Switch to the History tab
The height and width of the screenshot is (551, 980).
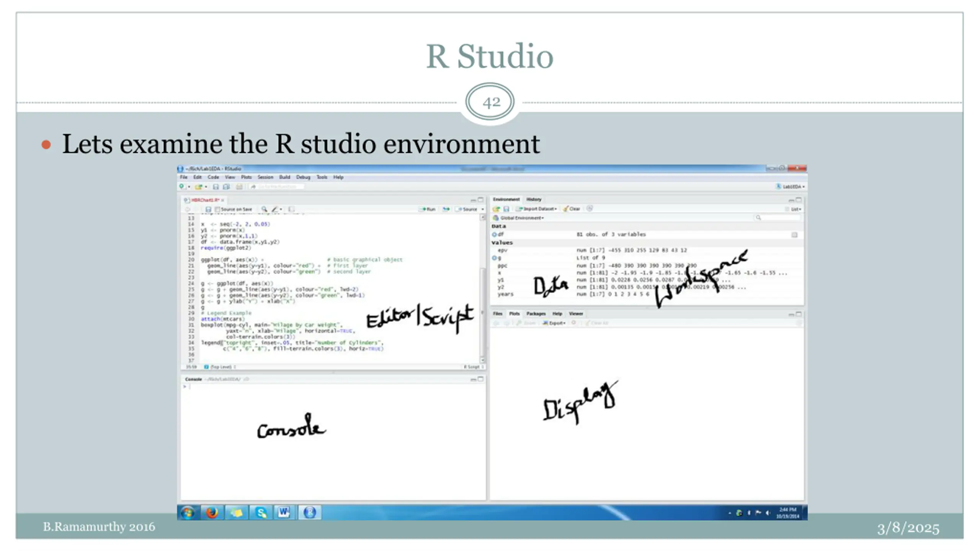click(x=534, y=199)
